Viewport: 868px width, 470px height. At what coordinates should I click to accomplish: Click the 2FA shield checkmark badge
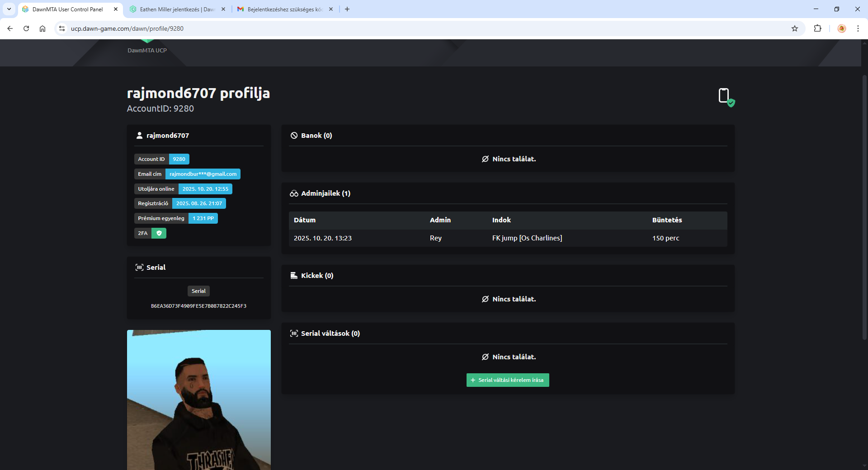(159, 233)
